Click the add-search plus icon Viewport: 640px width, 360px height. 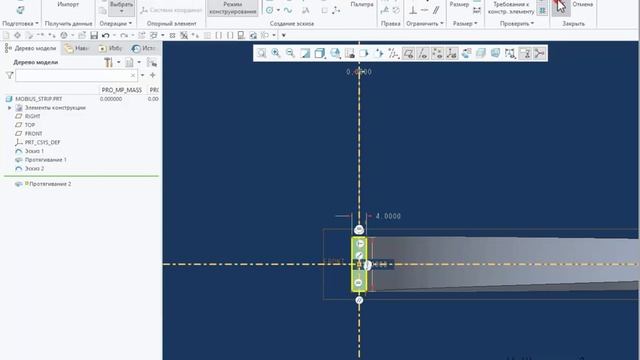click(x=153, y=75)
